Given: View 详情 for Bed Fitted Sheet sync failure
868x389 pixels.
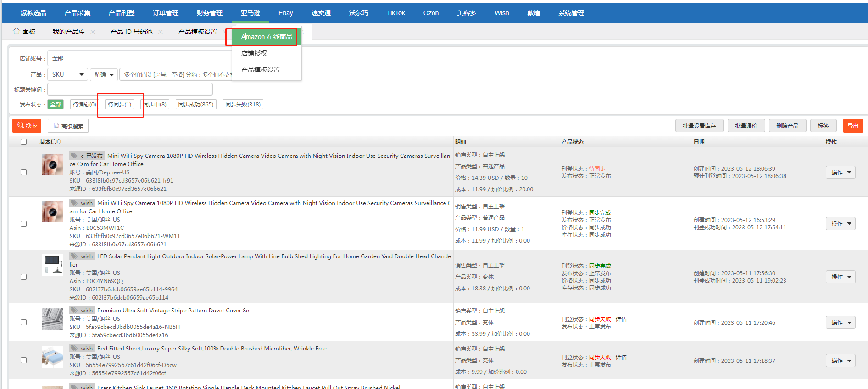Looking at the screenshot, I should [x=621, y=357].
